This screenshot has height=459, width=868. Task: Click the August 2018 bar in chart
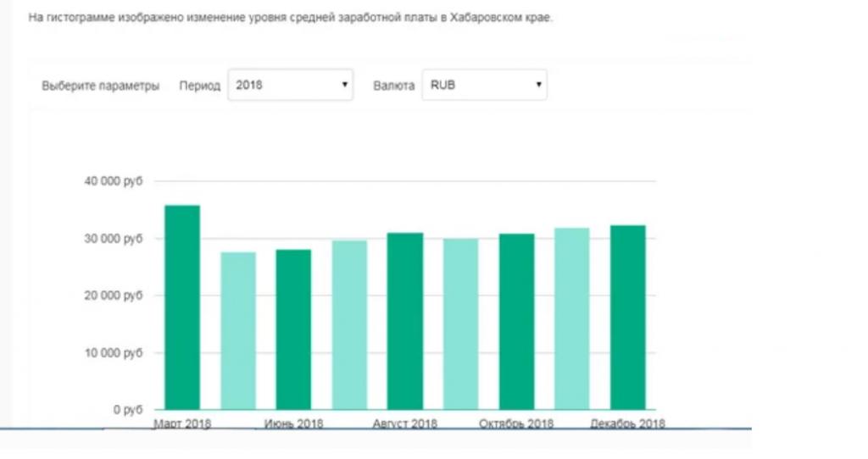point(405,321)
